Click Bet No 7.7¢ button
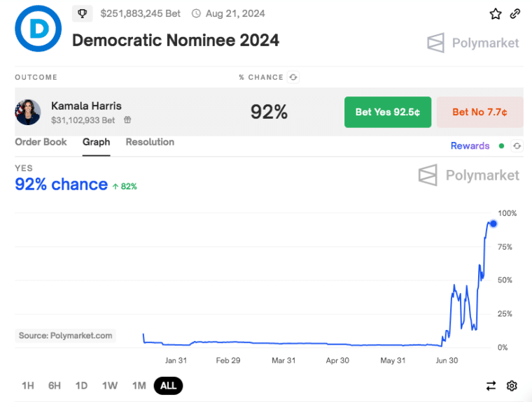This screenshot has width=532, height=402. [479, 112]
